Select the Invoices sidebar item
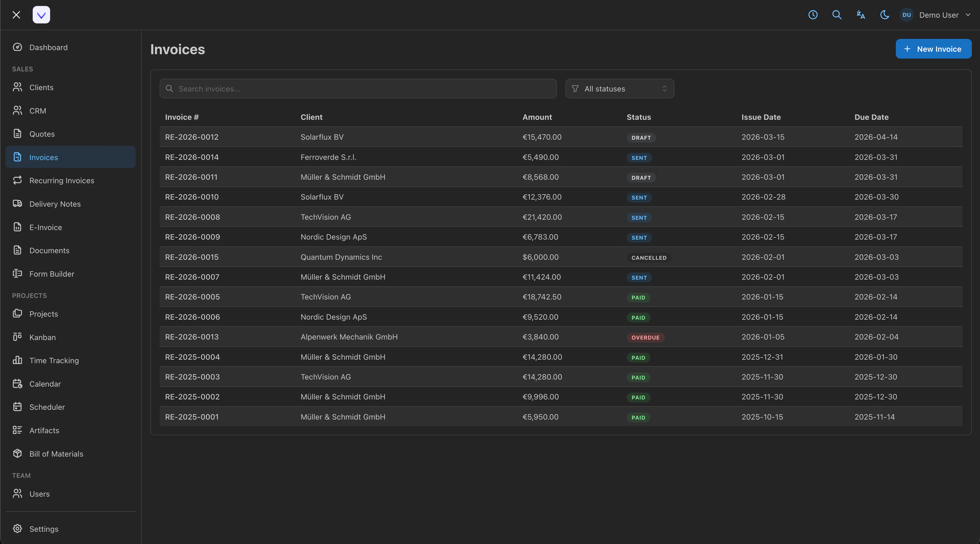Viewport: 980px width, 544px height. pos(70,157)
